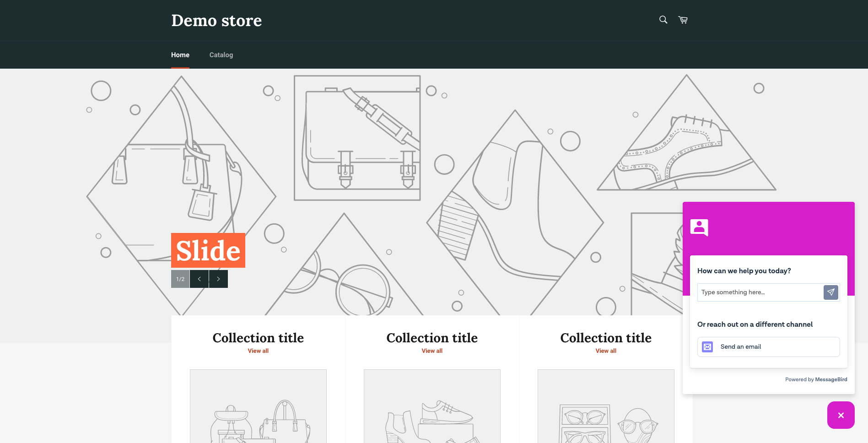Open the Home navigation tab
Screen dimensions: 868x443
click(180, 55)
